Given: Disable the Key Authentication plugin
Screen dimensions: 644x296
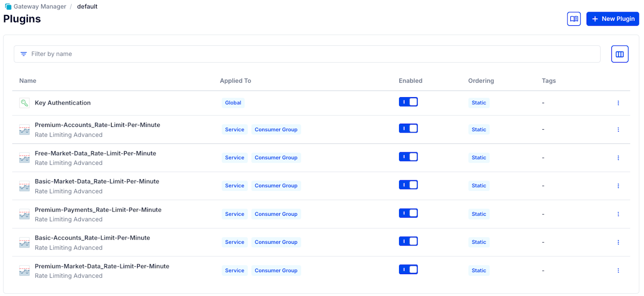Looking at the screenshot, I should 408,101.
